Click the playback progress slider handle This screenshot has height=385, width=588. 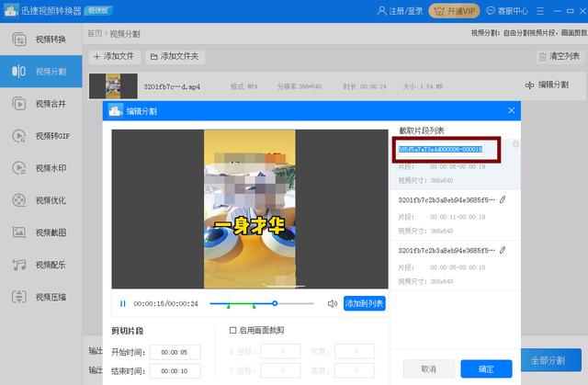(274, 302)
